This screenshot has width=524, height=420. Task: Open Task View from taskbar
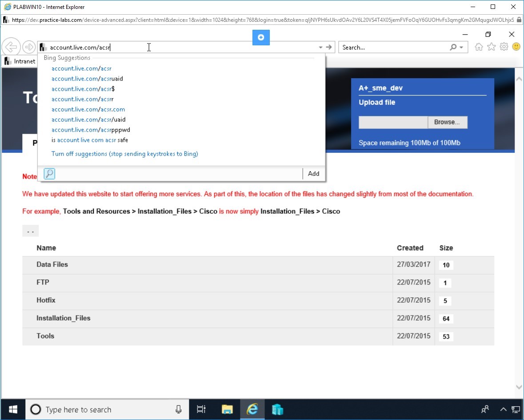pos(201,409)
